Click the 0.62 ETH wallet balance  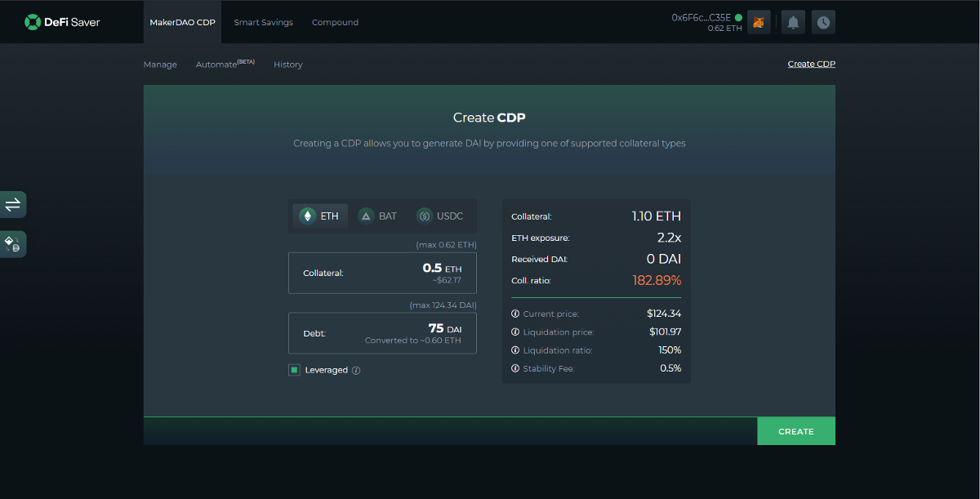pos(725,29)
